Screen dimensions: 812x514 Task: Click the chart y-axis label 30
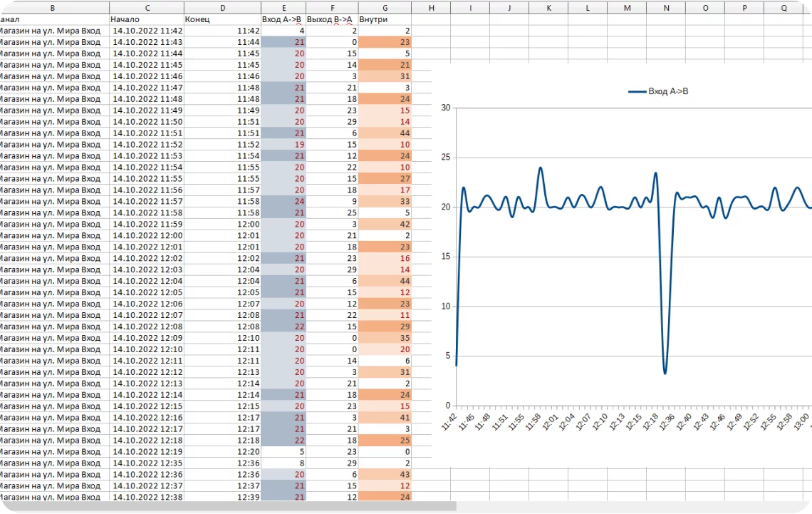tap(445, 108)
